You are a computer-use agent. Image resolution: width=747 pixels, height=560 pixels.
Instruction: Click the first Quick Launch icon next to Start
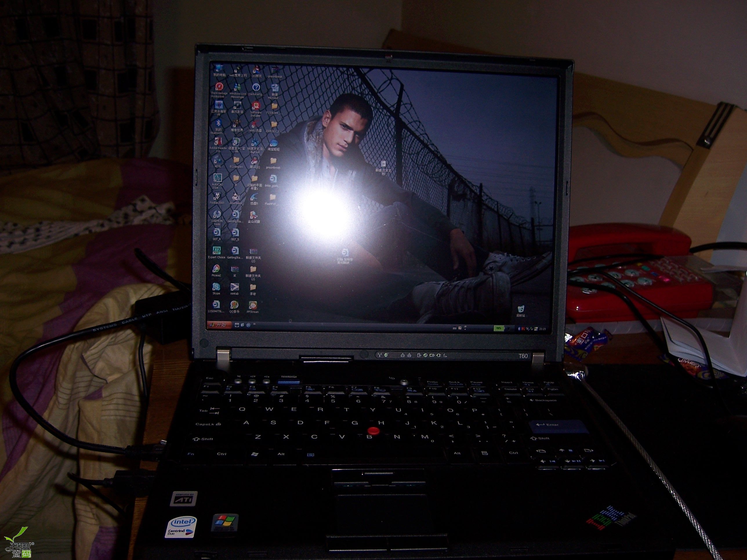(x=237, y=325)
